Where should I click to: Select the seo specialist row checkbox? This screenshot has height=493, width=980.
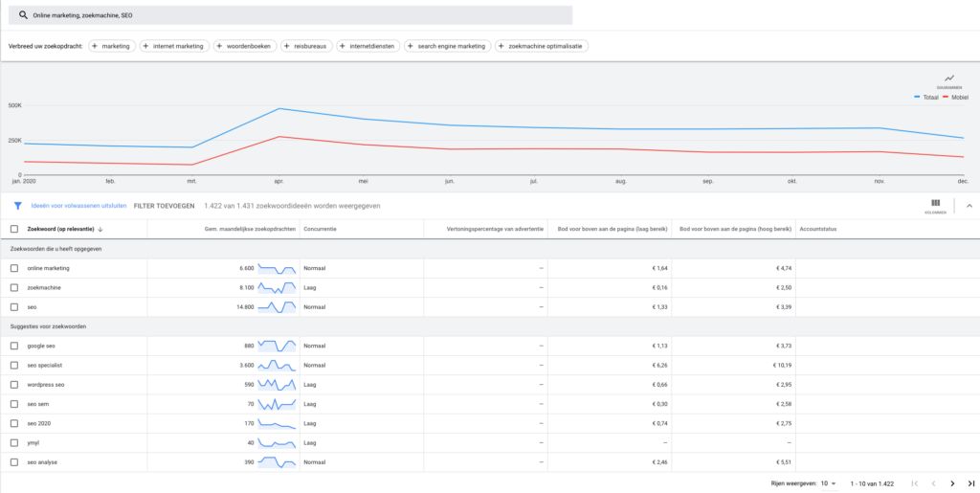(13, 365)
